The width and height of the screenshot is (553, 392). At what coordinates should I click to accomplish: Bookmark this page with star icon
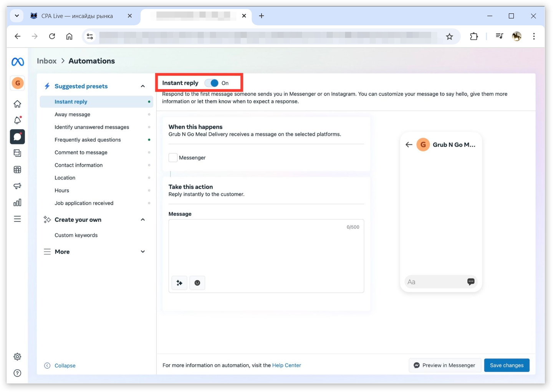tap(449, 36)
